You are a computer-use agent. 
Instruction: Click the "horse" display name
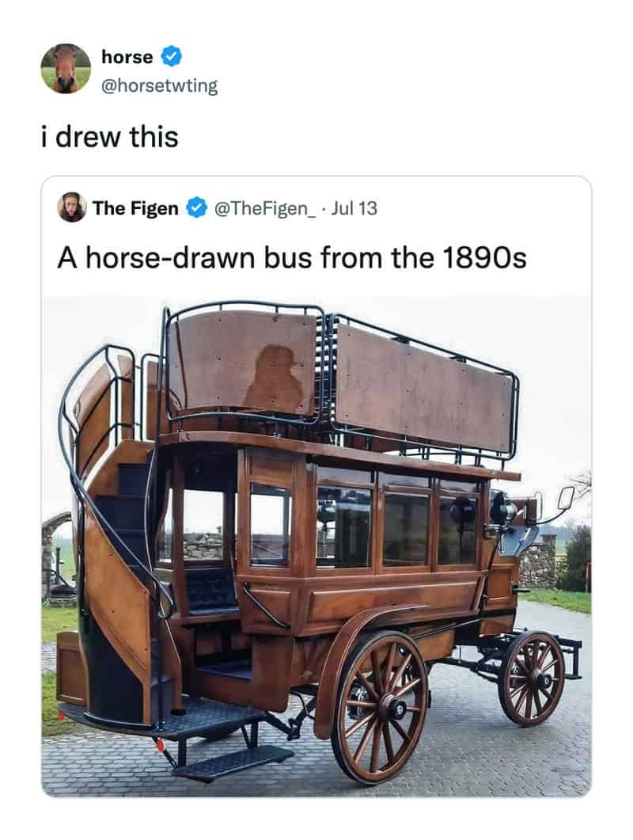click(x=127, y=57)
